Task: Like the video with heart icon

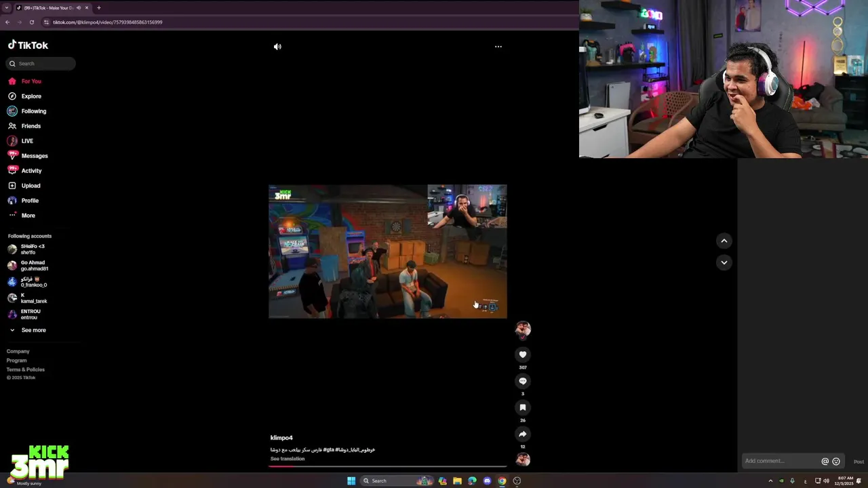Action: (x=523, y=354)
